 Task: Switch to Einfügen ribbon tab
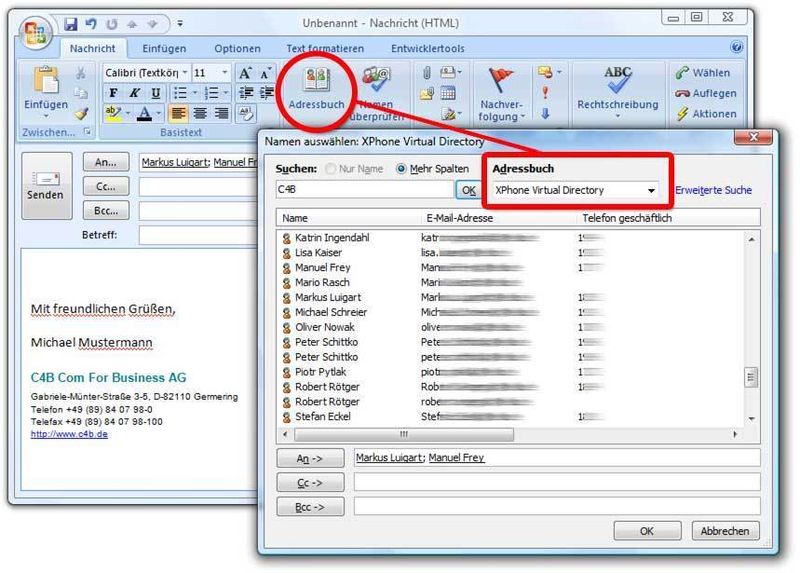tap(164, 48)
